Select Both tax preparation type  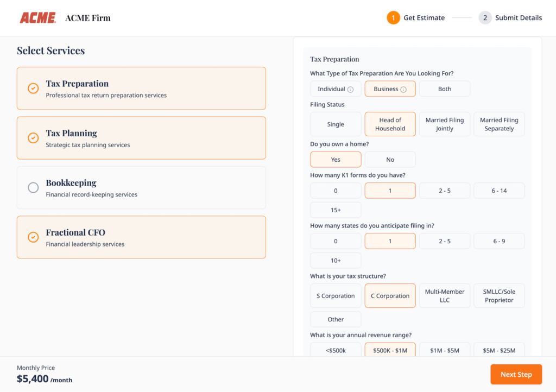coord(445,89)
